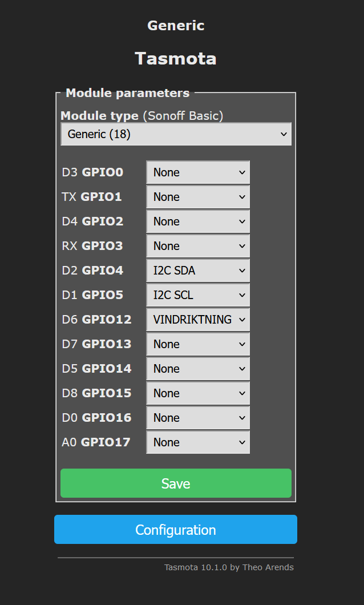Click the Module type label

pyautogui.click(x=99, y=116)
